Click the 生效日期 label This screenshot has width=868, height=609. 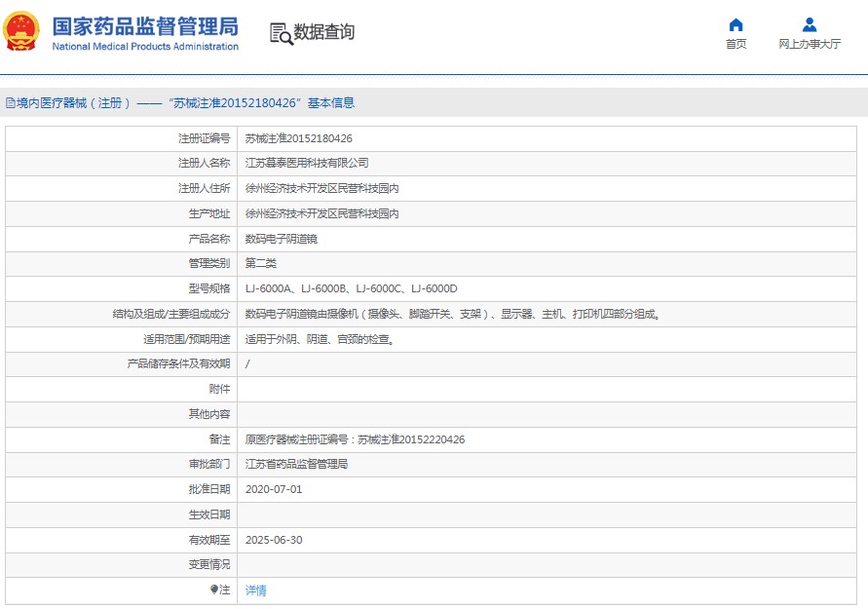[x=208, y=514]
